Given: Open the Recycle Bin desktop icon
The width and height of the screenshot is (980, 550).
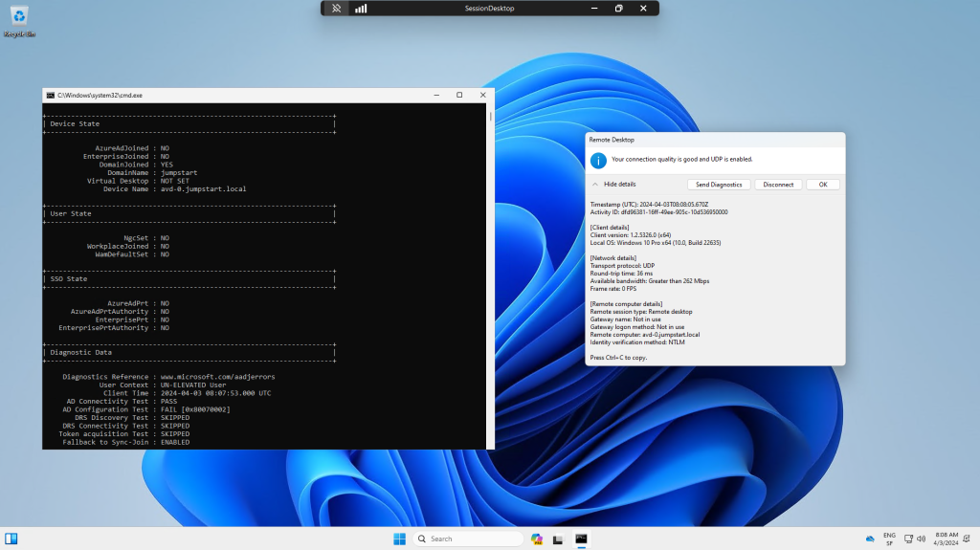Looking at the screenshot, I should 19,21.
